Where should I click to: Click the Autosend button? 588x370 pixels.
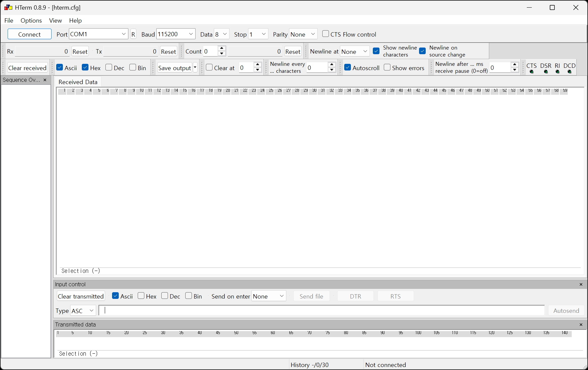coord(566,310)
